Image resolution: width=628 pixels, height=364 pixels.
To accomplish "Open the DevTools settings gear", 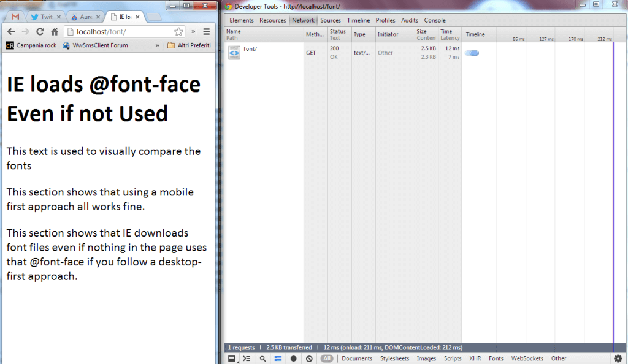I will coord(618,358).
